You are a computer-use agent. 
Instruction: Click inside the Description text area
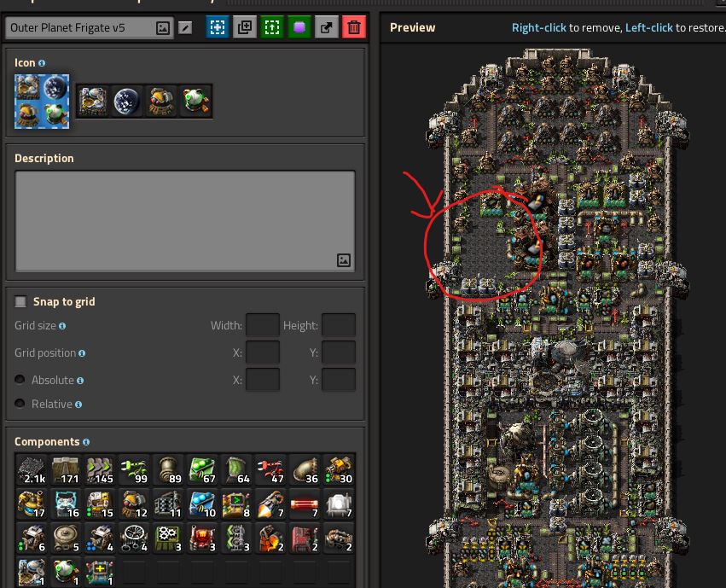(185, 221)
